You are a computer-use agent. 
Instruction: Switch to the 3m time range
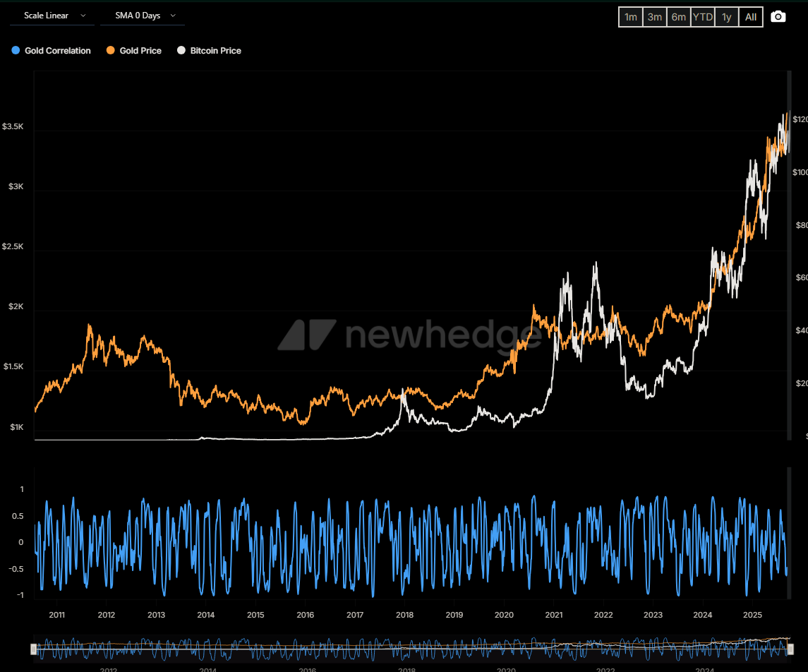(655, 17)
